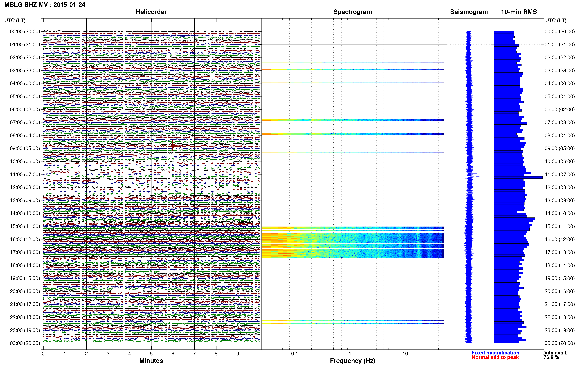Select the Helicorder panel heading
588x368 pixels.
click(x=151, y=12)
